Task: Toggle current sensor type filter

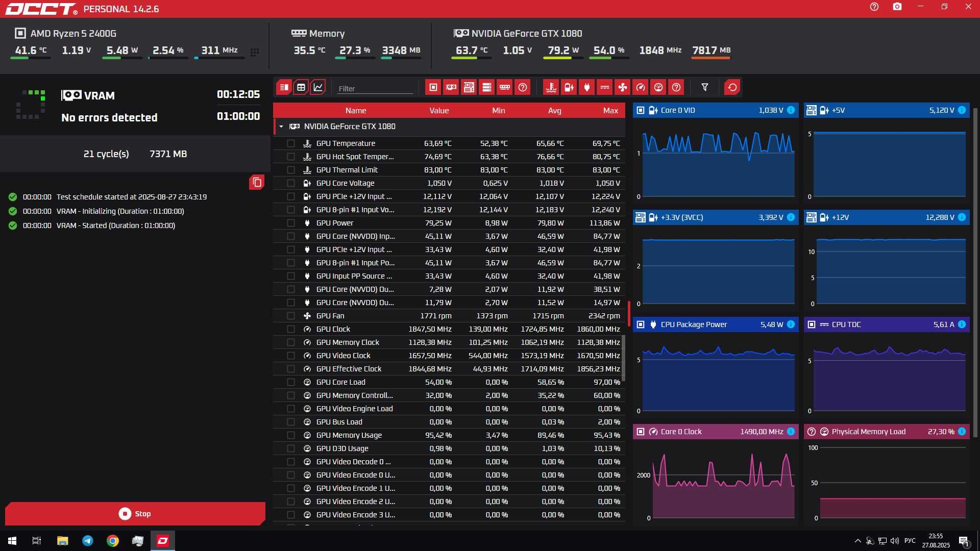Action: click(605, 87)
